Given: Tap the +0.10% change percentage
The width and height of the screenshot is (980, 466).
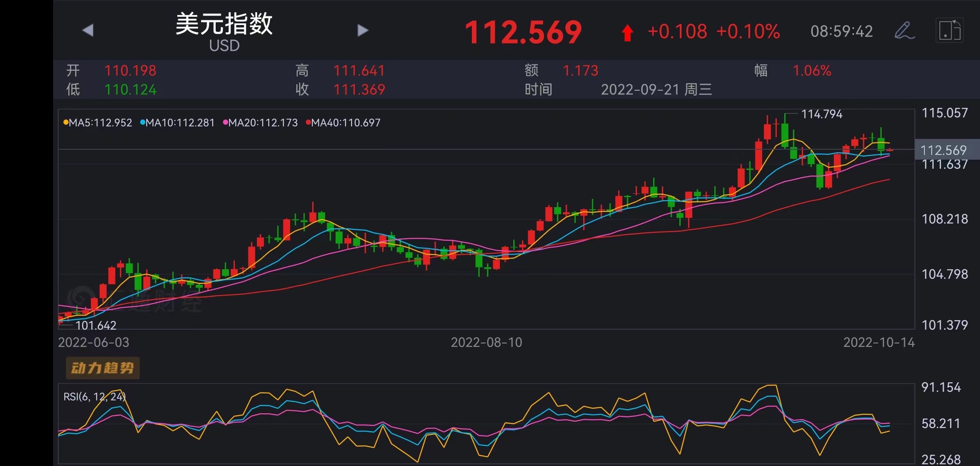Looking at the screenshot, I should (x=748, y=31).
